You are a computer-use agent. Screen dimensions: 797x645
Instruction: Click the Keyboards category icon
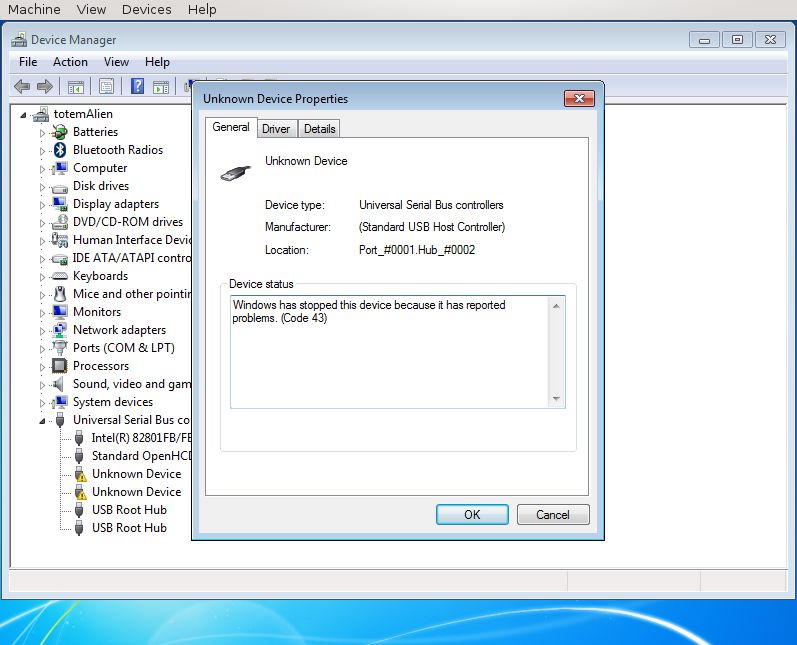pos(59,276)
